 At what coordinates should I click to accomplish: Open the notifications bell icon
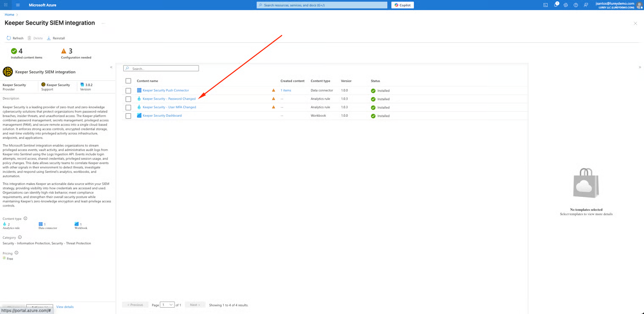pos(556,5)
